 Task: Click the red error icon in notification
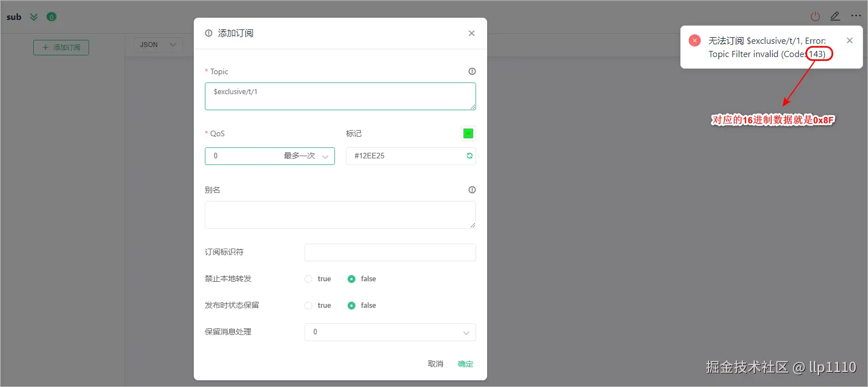tap(695, 40)
